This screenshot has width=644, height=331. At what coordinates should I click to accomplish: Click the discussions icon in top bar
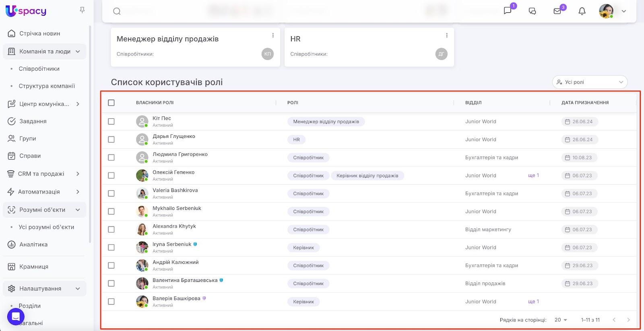(532, 11)
